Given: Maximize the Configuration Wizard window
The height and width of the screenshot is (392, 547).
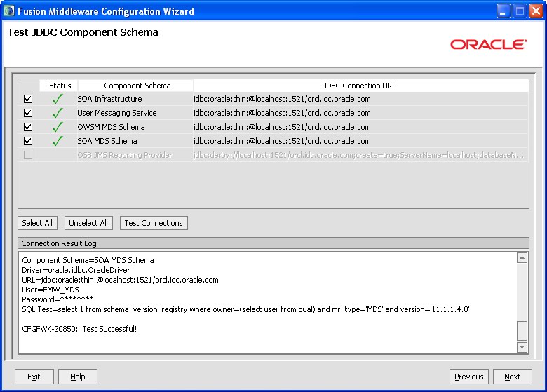Looking at the screenshot, I should (520, 11).
